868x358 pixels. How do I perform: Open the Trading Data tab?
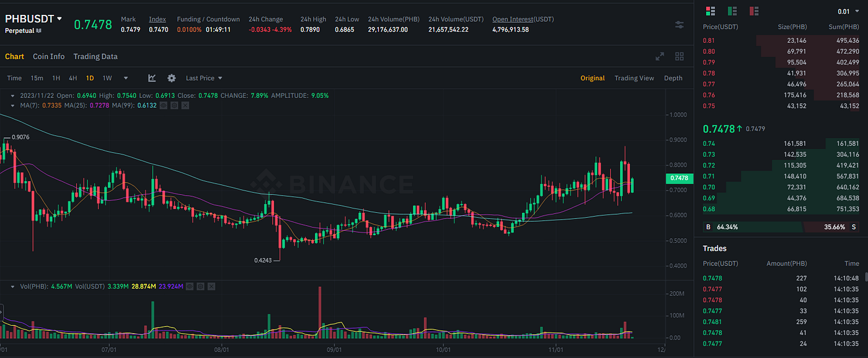click(95, 56)
